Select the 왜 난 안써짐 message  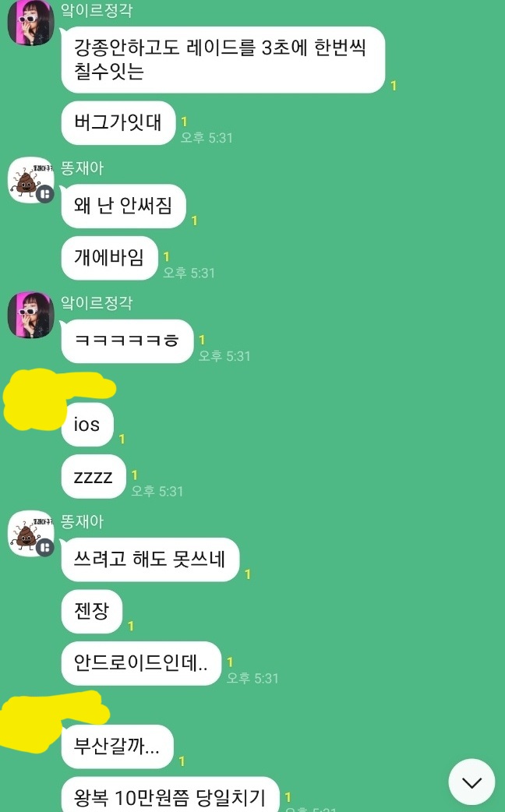(x=123, y=206)
